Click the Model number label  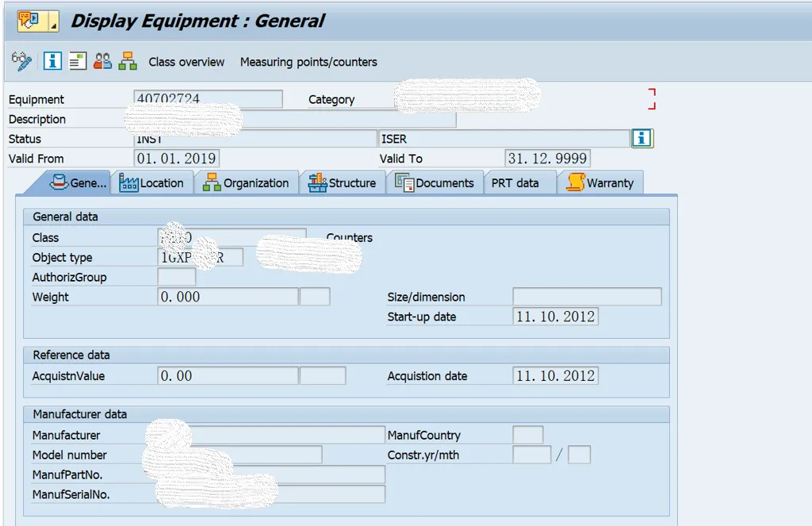click(70, 455)
